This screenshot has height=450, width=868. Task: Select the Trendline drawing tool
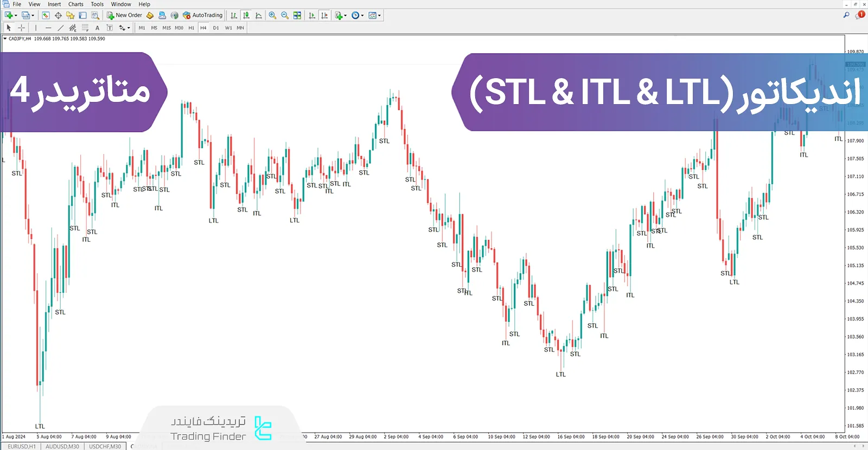coord(60,28)
